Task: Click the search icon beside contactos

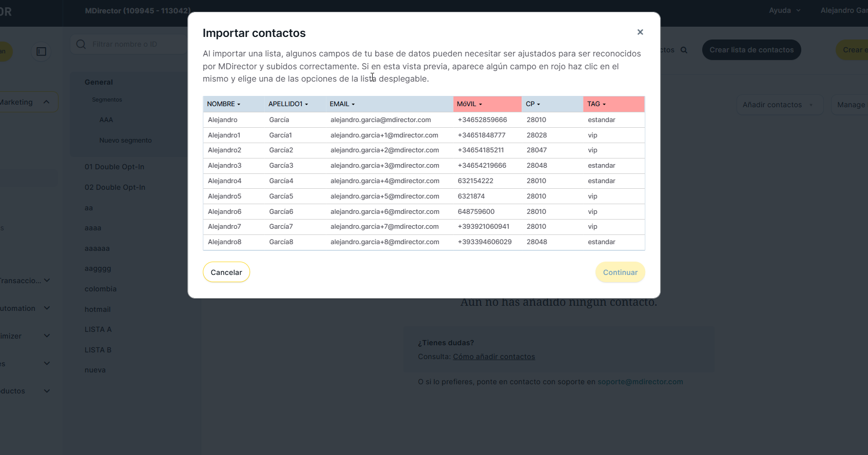Action: [x=684, y=50]
